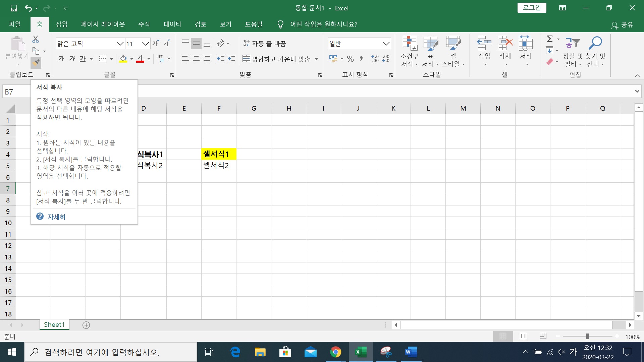Click the new sheet plus button
The width and height of the screenshot is (644, 362).
tap(86, 325)
